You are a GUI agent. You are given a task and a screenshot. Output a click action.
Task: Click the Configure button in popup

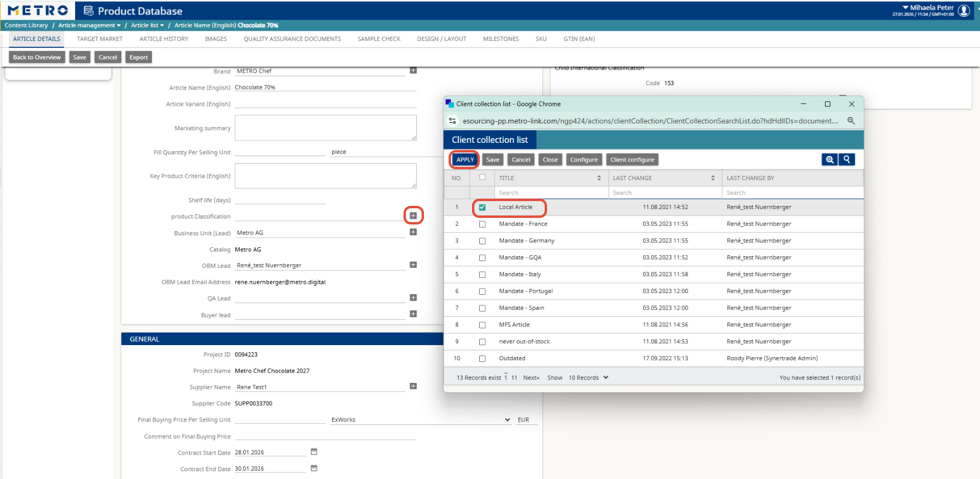[584, 160]
